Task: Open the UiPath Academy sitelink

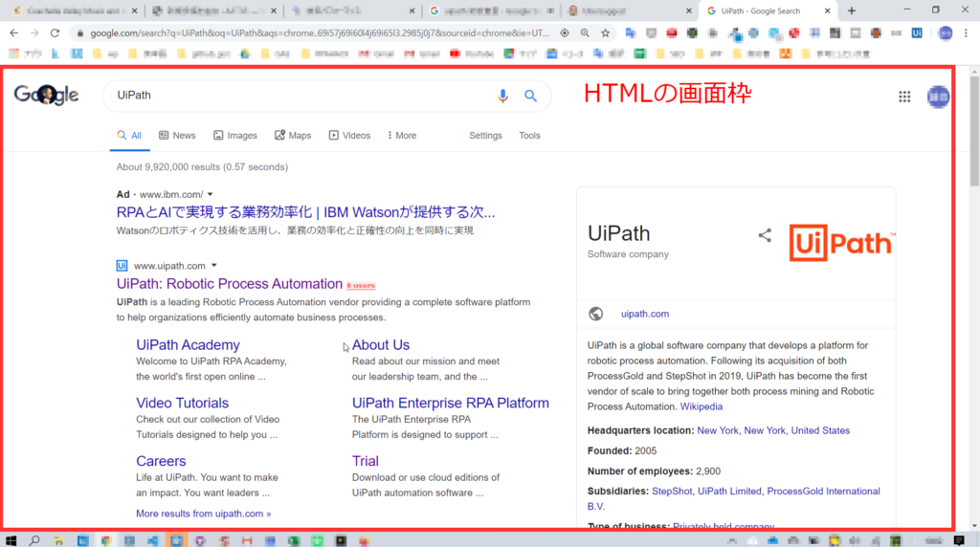Action: [x=189, y=344]
